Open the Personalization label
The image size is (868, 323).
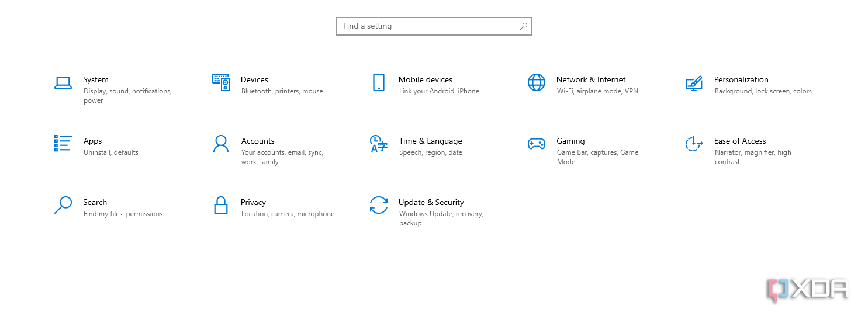click(741, 80)
